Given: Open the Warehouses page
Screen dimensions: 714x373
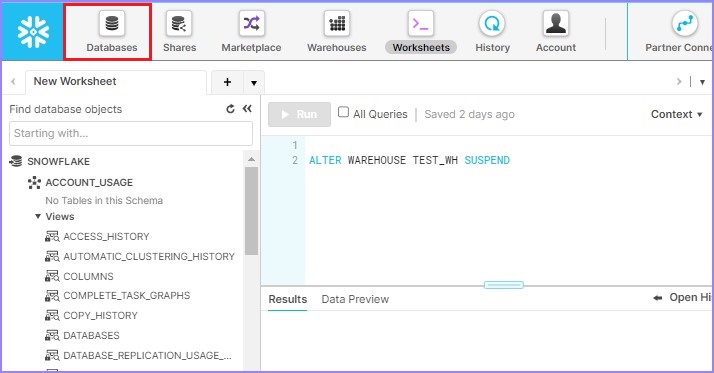Looking at the screenshot, I should click(x=337, y=32).
